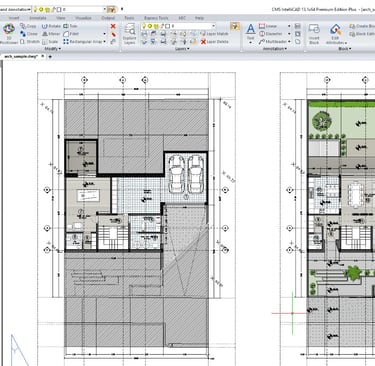This screenshot has height=366, width=375.
Task: Select the Stretch tool
Action: coord(30,42)
